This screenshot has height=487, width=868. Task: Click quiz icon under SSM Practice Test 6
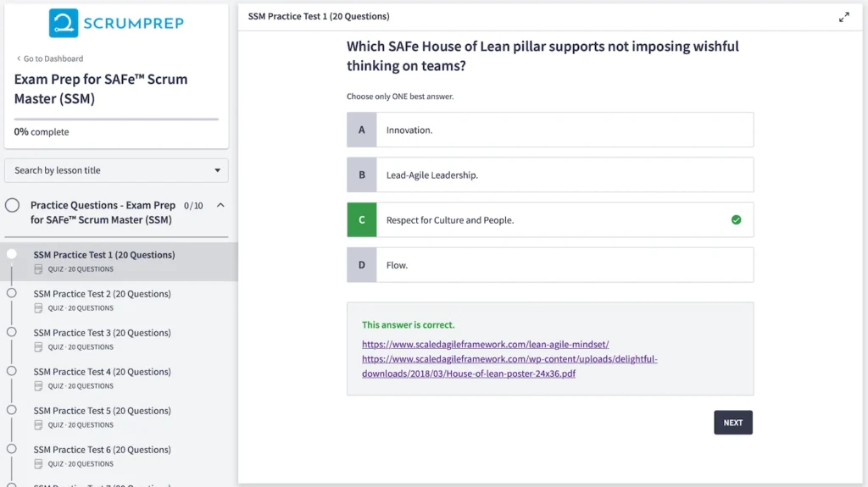[x=39, y=464]
